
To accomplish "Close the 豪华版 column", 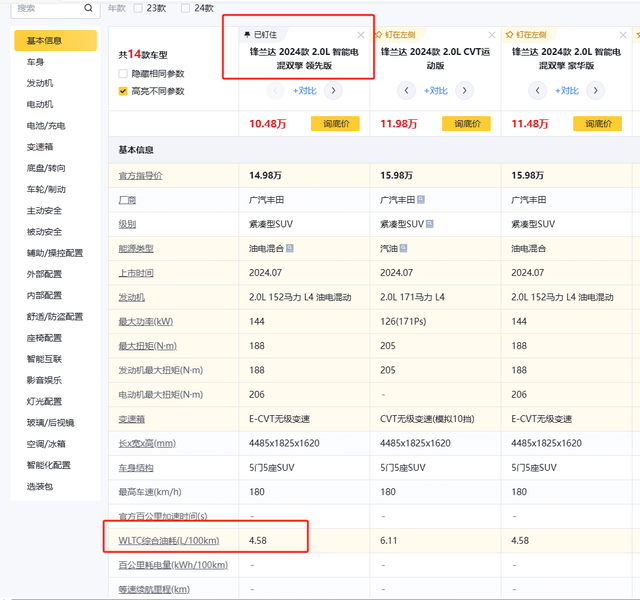I will (x=623, y=35).
